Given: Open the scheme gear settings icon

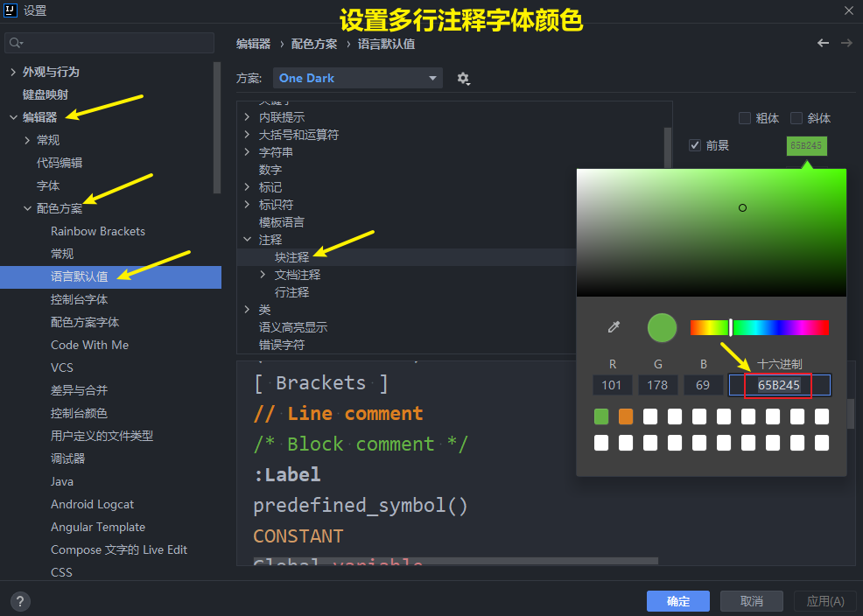Looking at the screenshot, I should click(x=463, y=79).
